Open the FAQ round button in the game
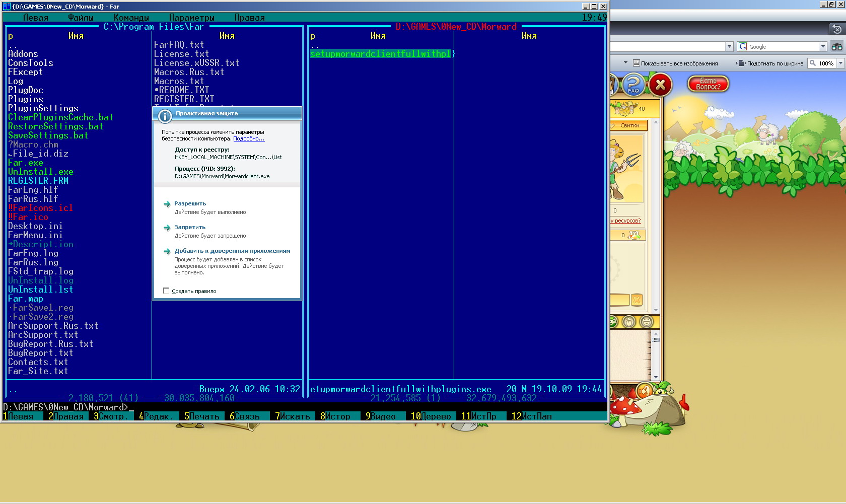846x504 pixels. pyautogui.click(x=633, y=85)
